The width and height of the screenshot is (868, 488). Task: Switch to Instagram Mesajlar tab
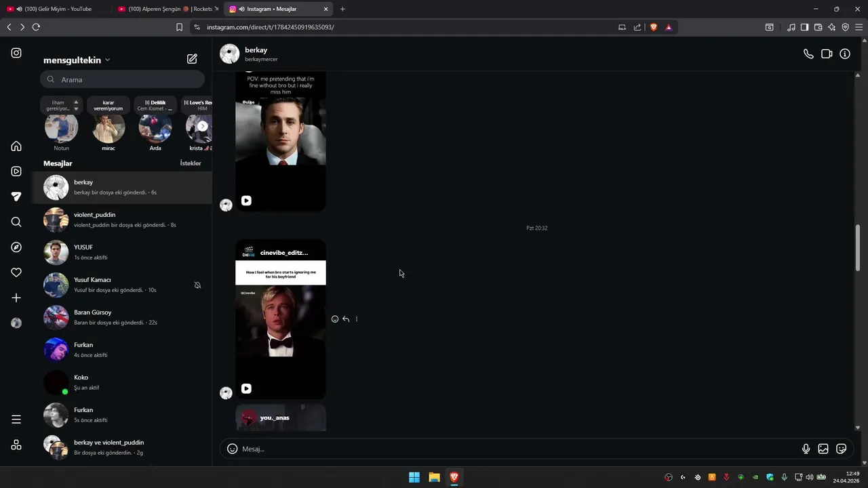[x=279, y=9]
